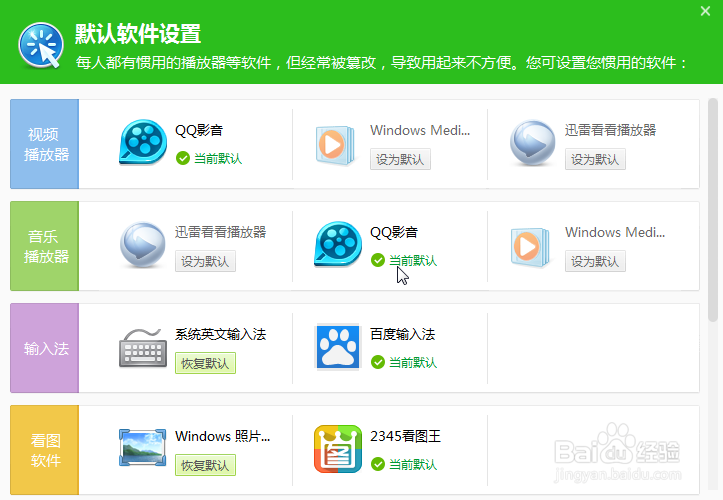Click the 默认软件设置 header logo icon

pos(41,46)
